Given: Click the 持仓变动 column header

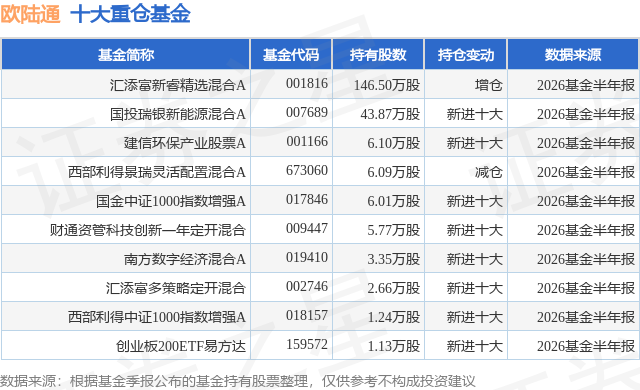Looking at the screenshot, I should (466, 54).
